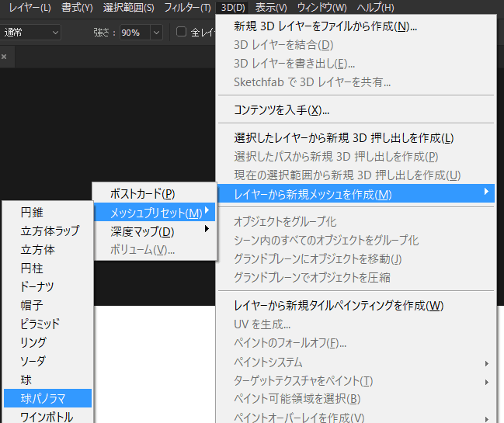The height and width of the screenshot is (423, 504).
Task: Open the フィルター(T) menu
Action: (x=187, y=8)
